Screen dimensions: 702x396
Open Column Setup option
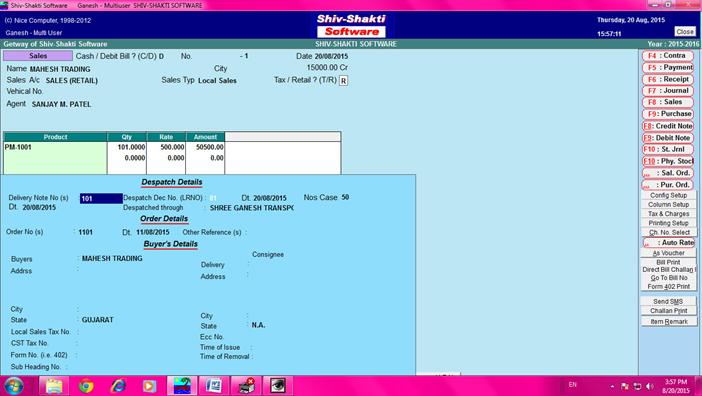668,204
